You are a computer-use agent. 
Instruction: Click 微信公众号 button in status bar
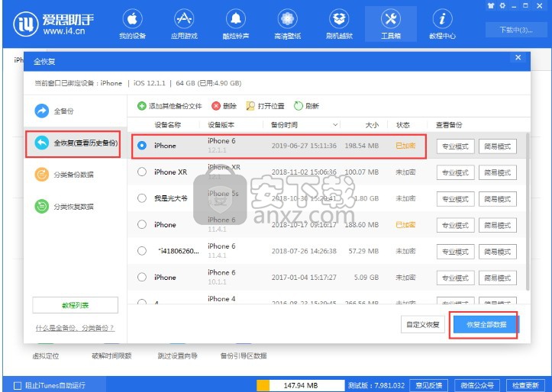point(477,385)
